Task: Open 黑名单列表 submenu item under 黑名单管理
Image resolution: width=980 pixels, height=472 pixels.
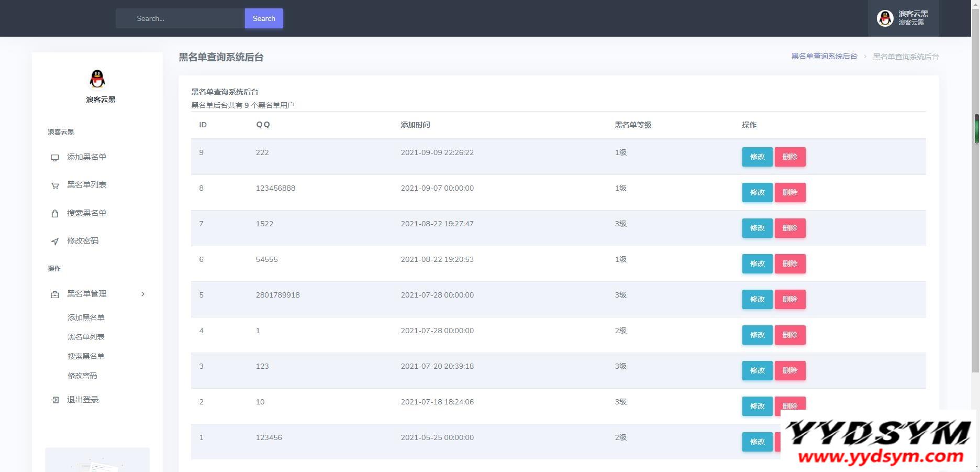Action: pyautogui.click(x=86, y=337)
